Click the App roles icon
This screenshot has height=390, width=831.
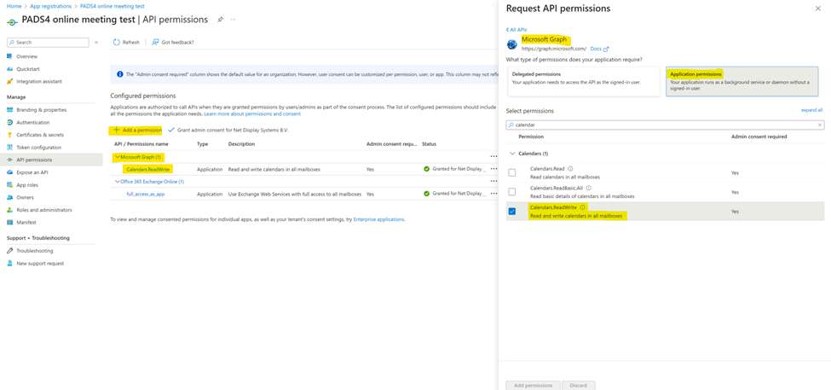coord(10,185)
